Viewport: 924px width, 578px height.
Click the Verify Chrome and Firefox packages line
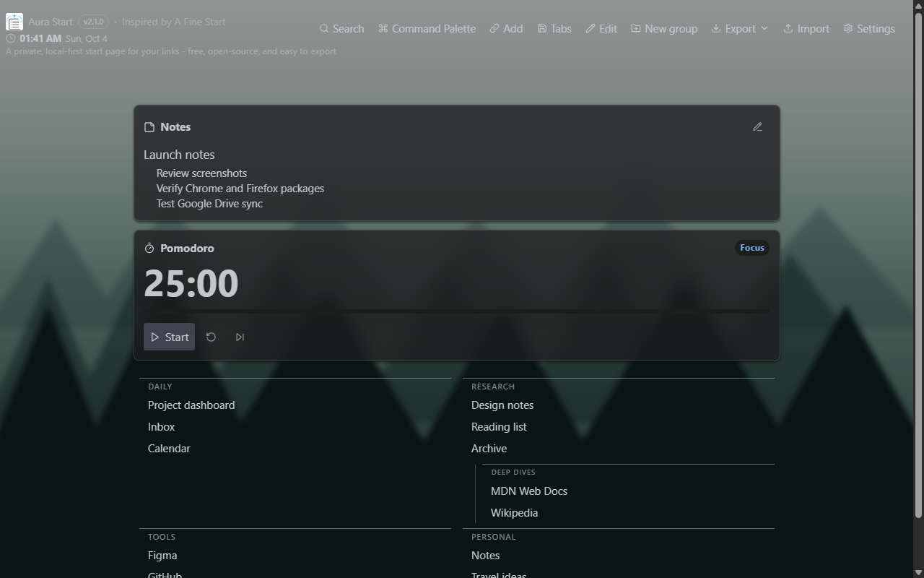[x=240, y=189]
